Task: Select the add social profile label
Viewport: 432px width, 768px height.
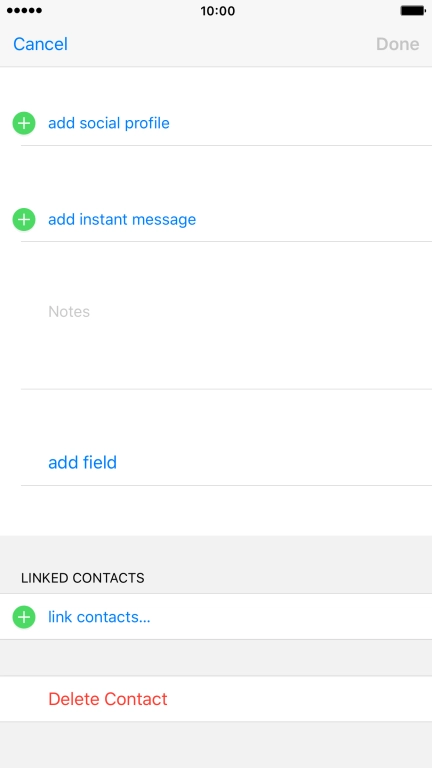Action: click(x=109, y=123)
